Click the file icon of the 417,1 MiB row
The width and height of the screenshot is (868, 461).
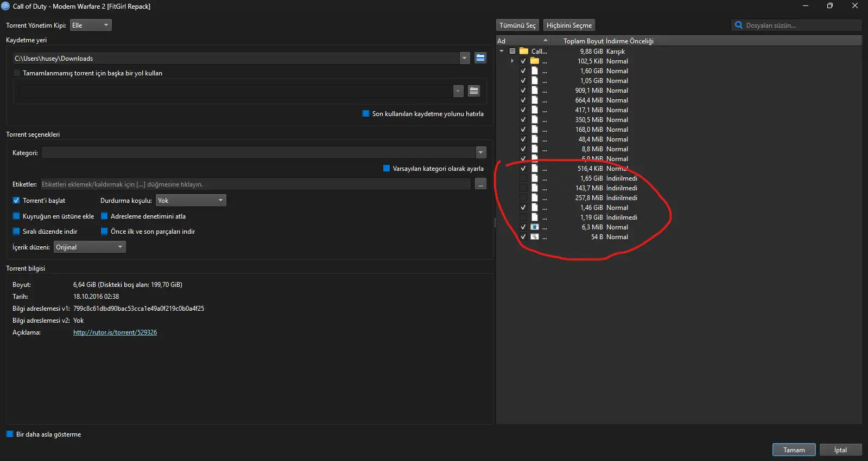tap(535, 110)
